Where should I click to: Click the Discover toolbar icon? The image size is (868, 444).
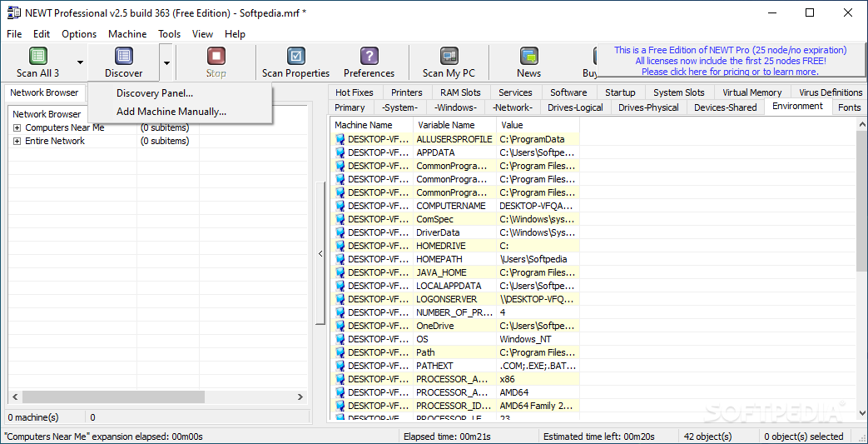[x=123, y=56]
